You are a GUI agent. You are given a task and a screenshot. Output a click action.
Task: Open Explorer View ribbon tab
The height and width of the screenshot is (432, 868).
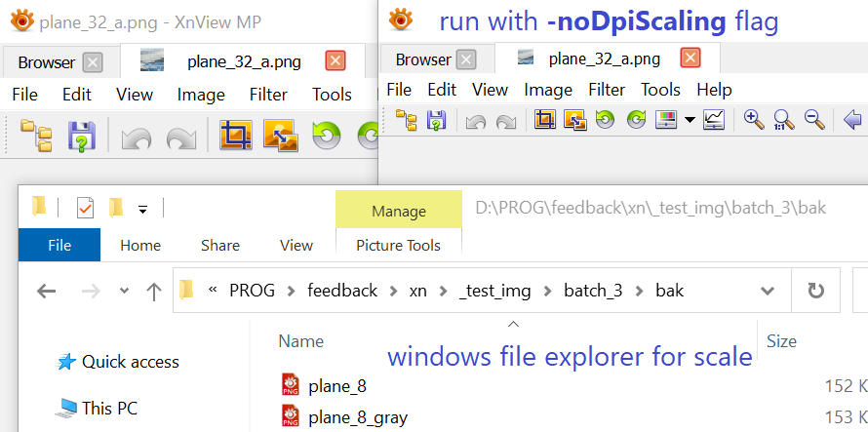pyautogui.click(x=296, y=246)
